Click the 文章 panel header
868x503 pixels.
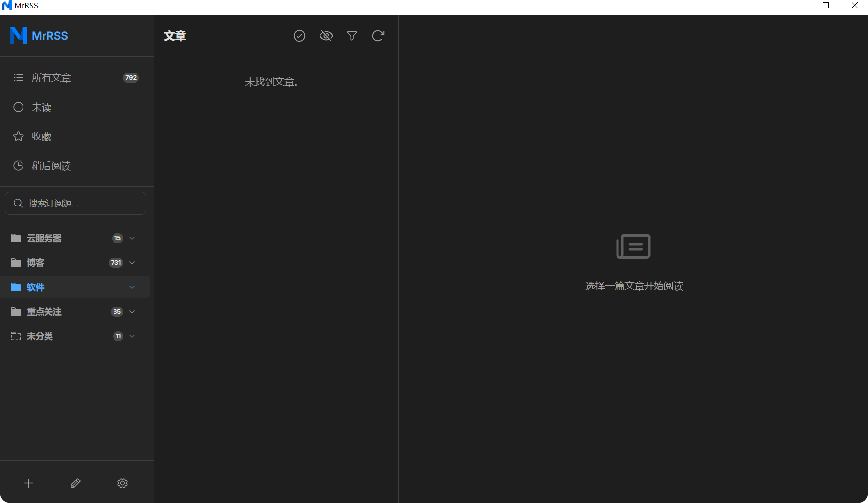[x=175, y=36]
